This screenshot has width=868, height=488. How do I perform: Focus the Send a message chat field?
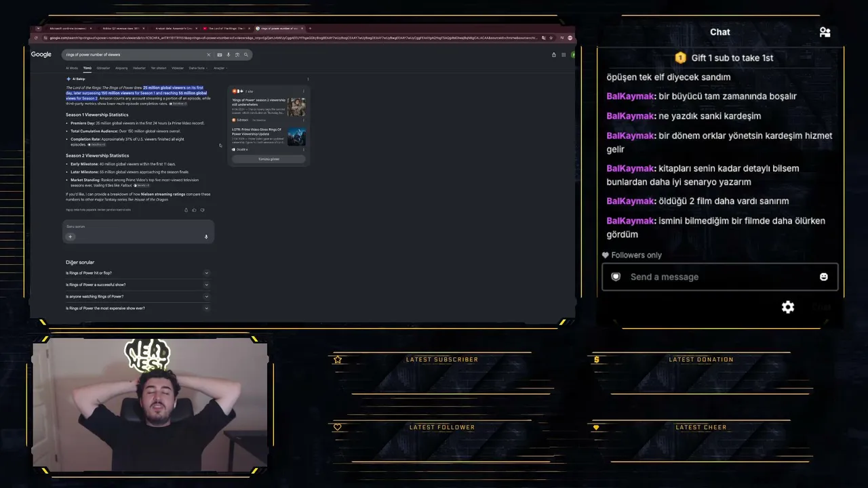click(720, 277)
